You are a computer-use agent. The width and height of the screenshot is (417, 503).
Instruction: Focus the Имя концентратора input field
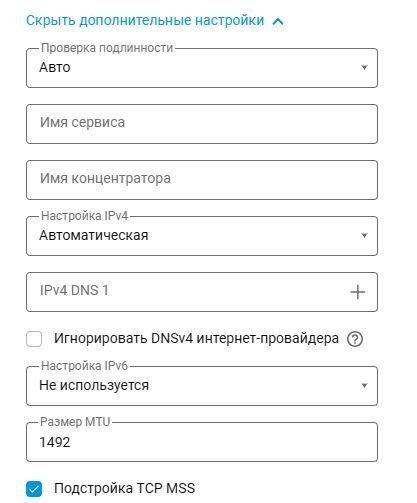(x=202, y=180)
